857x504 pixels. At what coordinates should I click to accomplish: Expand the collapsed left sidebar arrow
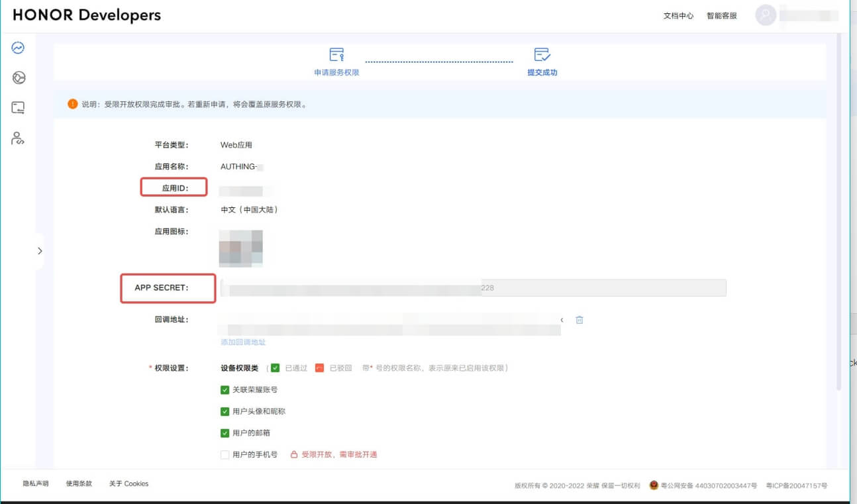[40, 251]
